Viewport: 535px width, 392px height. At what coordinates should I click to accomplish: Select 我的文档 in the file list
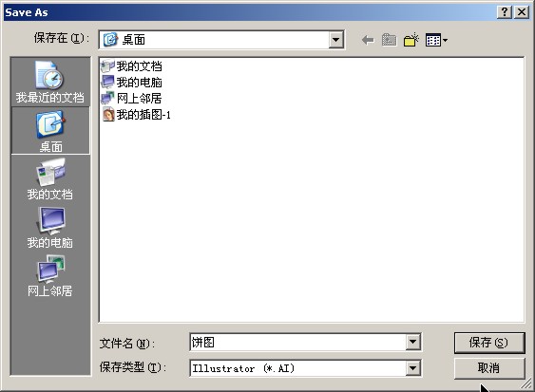(132, 66)
